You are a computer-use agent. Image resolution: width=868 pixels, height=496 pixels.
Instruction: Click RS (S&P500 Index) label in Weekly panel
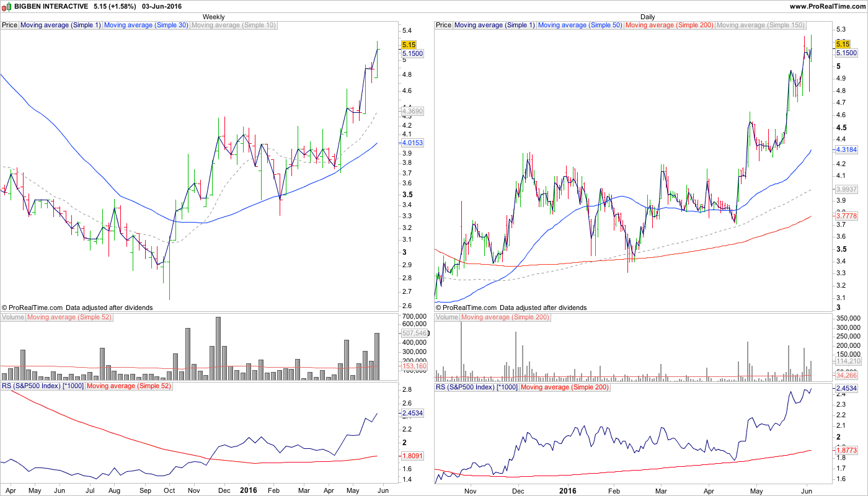[43, 386]
